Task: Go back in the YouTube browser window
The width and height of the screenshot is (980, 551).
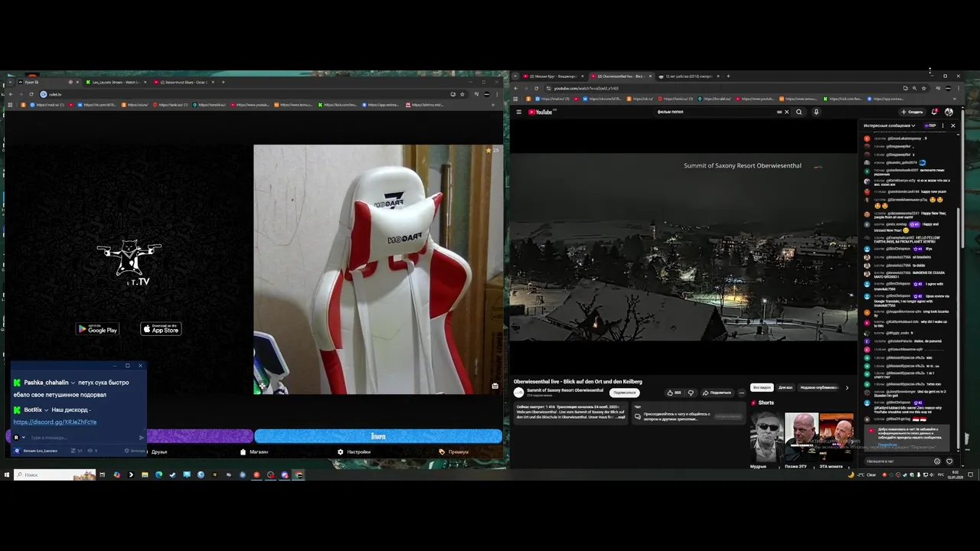Action: [515, 88]
